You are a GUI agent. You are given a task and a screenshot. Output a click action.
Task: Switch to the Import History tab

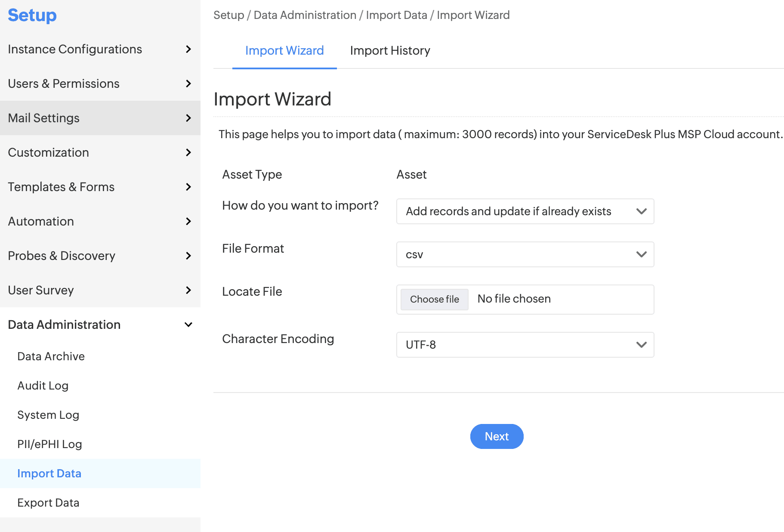click(390, 51)
